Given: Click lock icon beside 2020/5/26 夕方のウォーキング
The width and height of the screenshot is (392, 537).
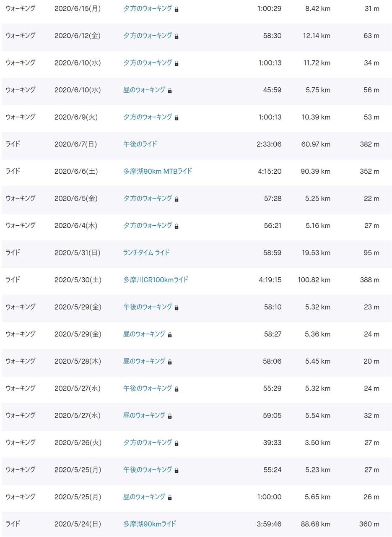Looking at the screenshot, I should pyautogui.click(x=177, y=443).
